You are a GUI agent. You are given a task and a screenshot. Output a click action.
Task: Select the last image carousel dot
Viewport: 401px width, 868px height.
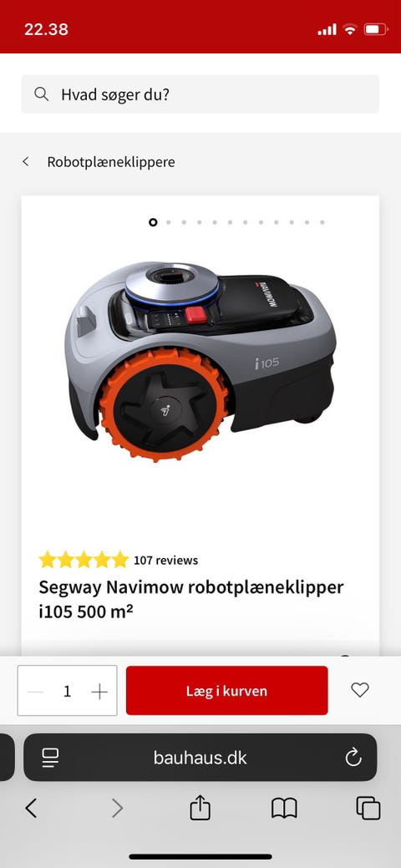(322, 222)
